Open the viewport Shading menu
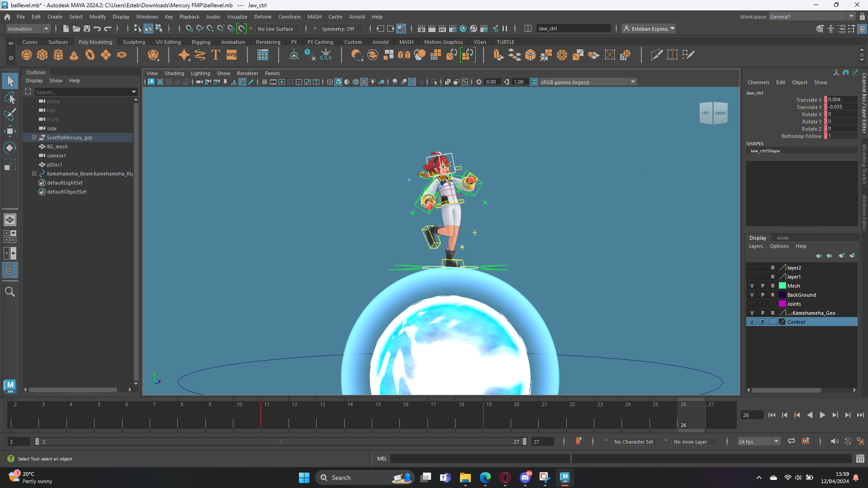The image size is (868, 488). (x=174, y=73)
